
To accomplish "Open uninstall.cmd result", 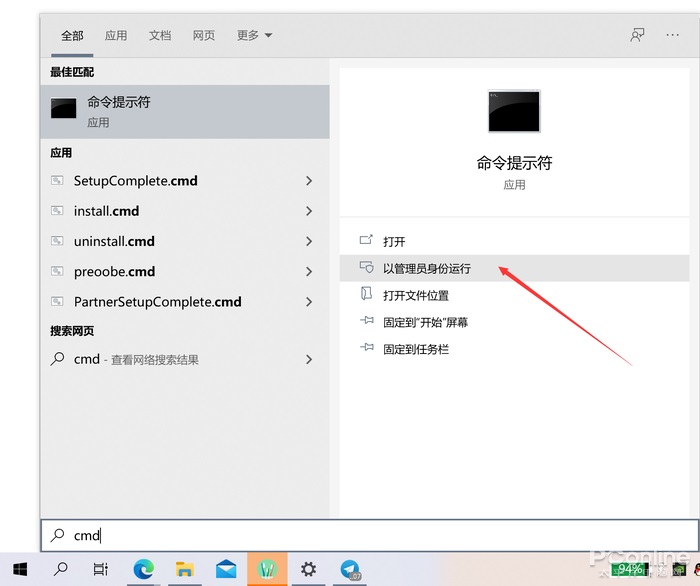I will coord(185,241).
